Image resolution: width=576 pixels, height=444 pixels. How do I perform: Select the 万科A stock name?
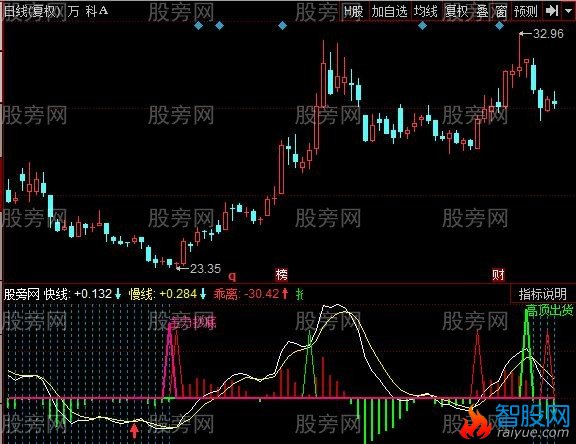[87, 11]
